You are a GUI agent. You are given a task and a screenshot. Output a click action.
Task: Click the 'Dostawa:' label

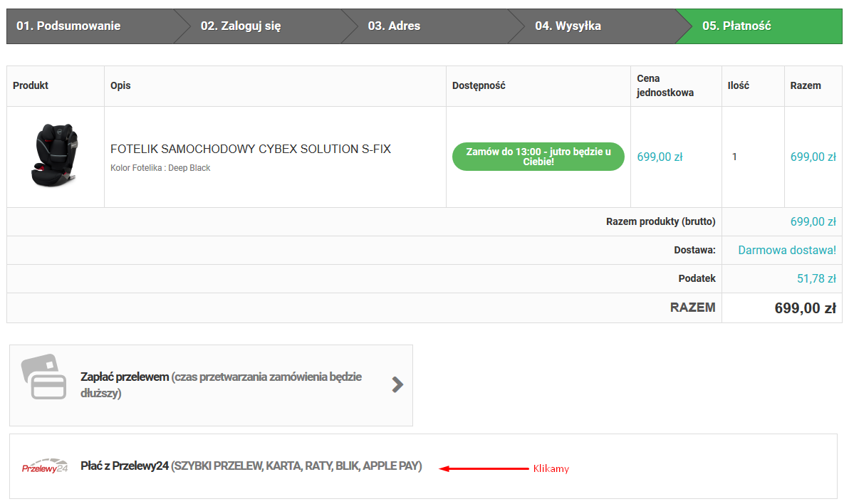[x=694, y=250]
